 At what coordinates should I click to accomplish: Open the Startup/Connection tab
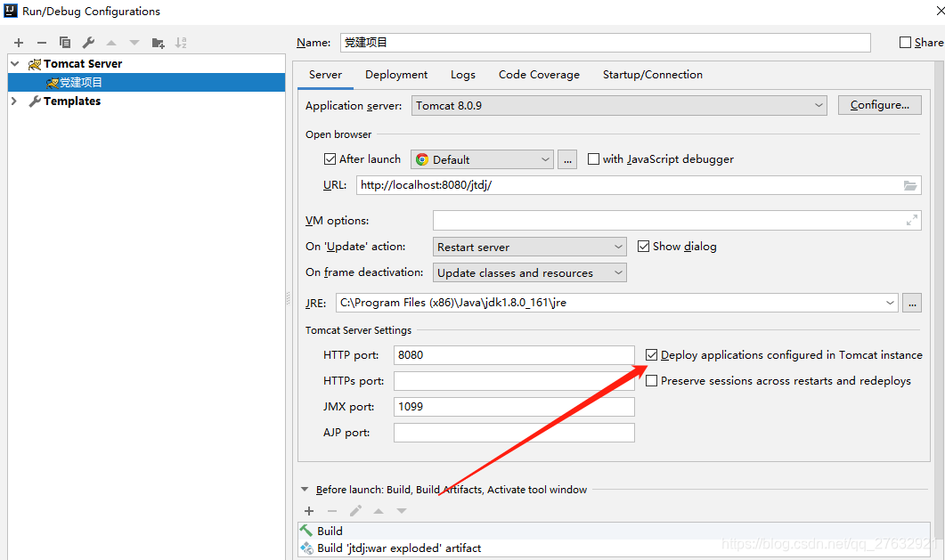point(653,75)
